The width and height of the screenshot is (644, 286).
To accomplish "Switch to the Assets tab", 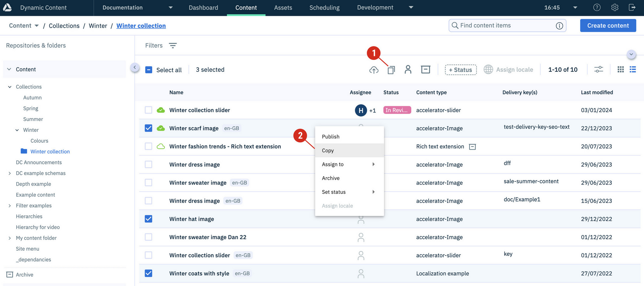I will tap(283, 8).
